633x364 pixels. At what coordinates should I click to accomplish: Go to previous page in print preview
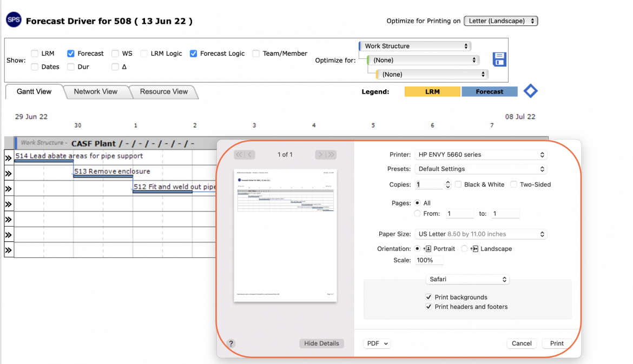pos(250,155)
